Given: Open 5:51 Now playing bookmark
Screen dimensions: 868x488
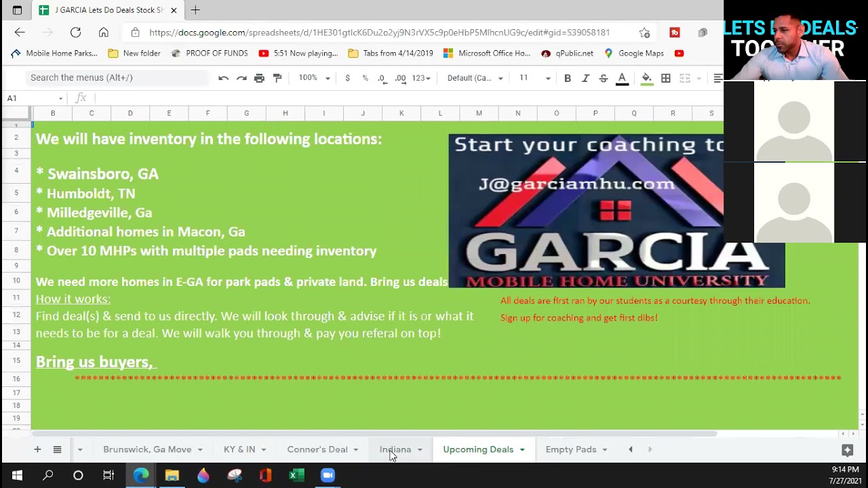Looking at the screenshot, I should 298,53.
